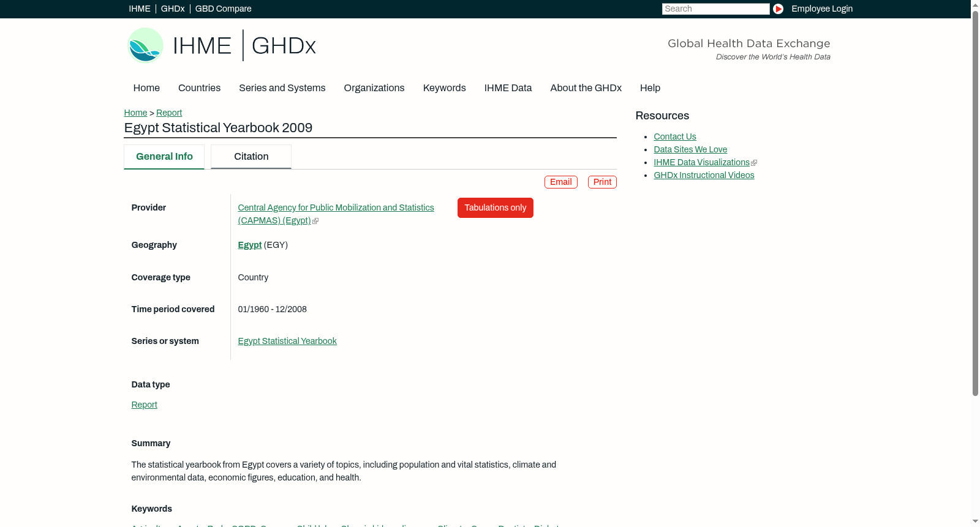Click scrollbar down arrow

click(x=975, y=522)
